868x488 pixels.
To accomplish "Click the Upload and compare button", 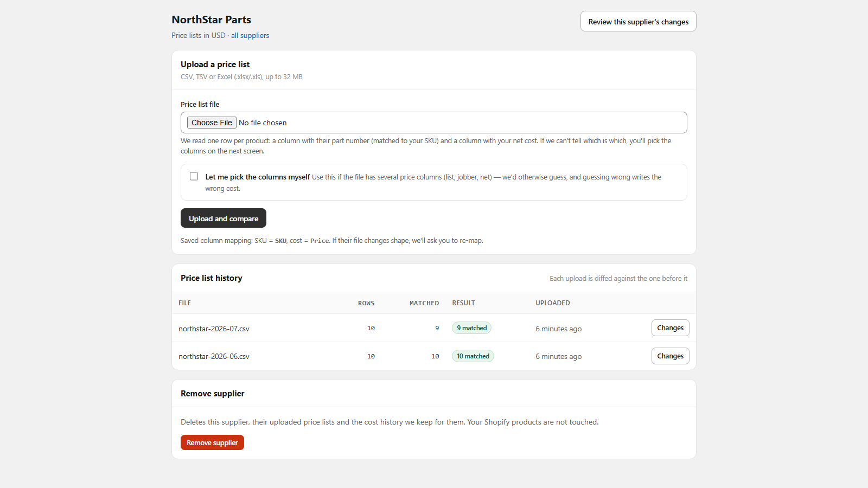I will [x=224, y=218].
